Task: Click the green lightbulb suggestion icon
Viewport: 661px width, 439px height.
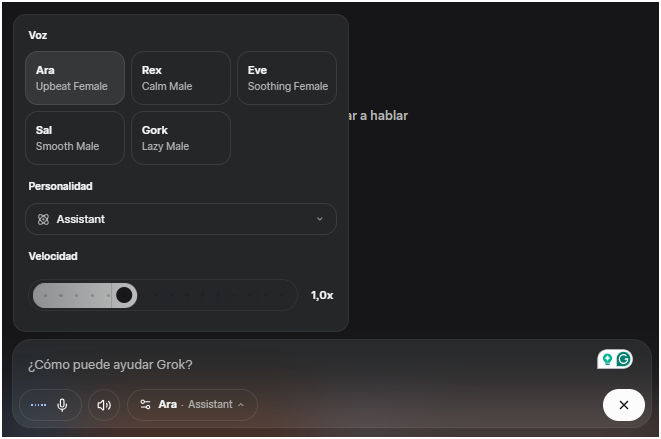Action: pos(607,359)
